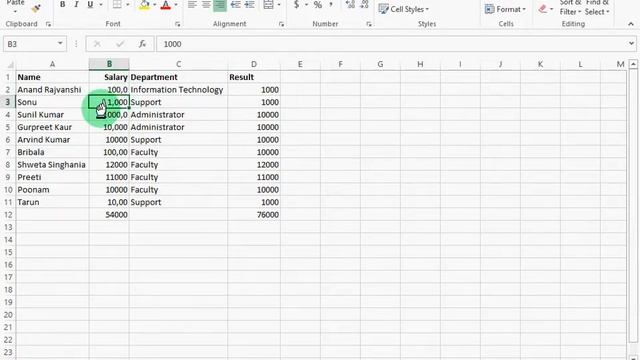Screen dimensions: 640x360
Task: Open Merge & Center dropdown arrow
Action: 279,5
